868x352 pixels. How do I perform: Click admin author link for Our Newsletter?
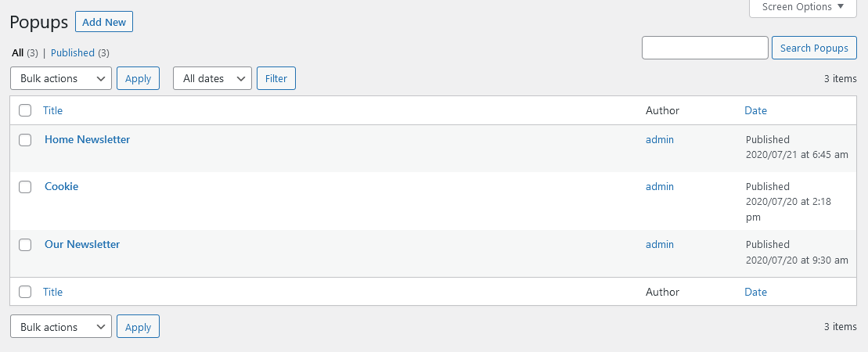coord(660,244)
